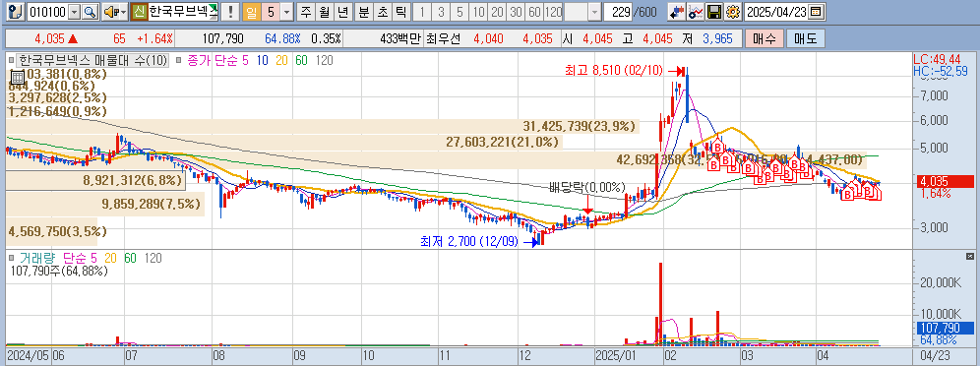Click the 한국무브넥스 매물대 수(10) indicator label
This screenshot has height=366, width=980.
pos(92,61)
